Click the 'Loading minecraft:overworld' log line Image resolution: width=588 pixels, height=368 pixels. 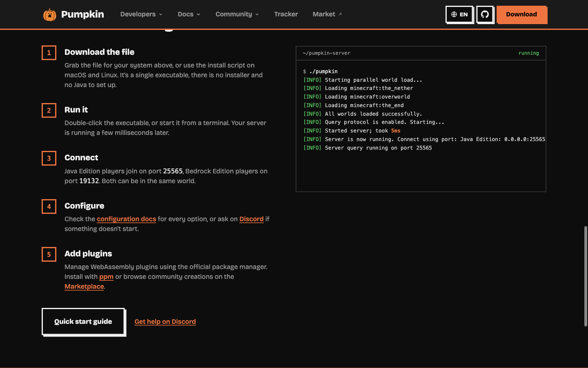(x=356, y=97)
